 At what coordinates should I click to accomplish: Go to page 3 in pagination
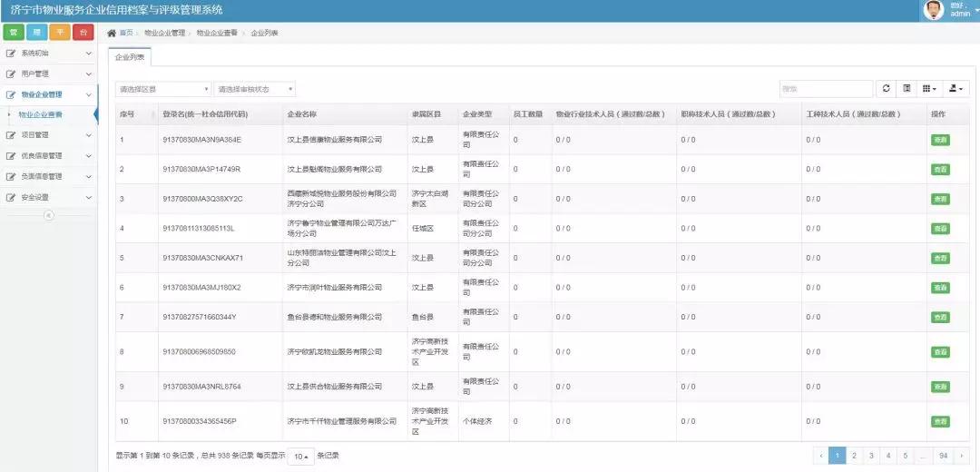pos(871,456)
